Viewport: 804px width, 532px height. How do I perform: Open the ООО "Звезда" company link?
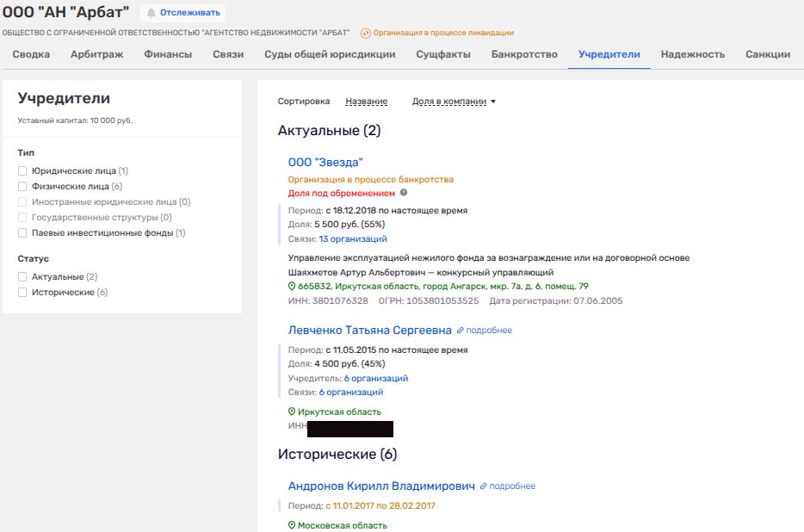tap(325, 162)
